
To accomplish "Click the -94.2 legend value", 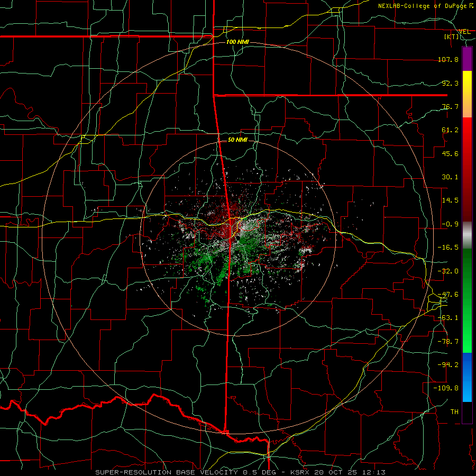I will (448, 365).
